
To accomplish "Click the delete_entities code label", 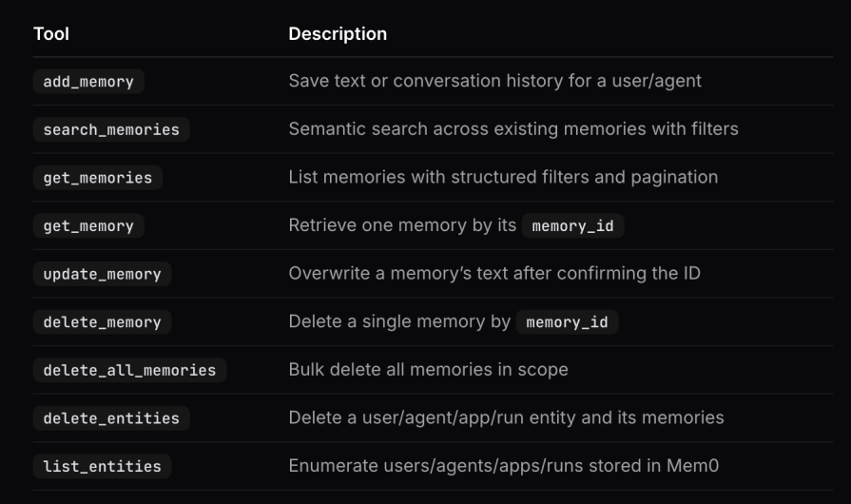I will (111, 418).
